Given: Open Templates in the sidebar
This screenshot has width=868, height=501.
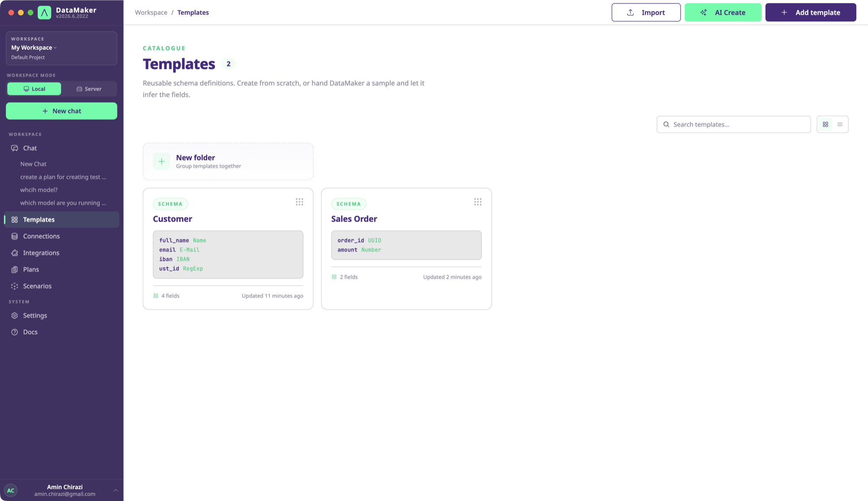Looking at the screenshot, I should click(62, 220).
